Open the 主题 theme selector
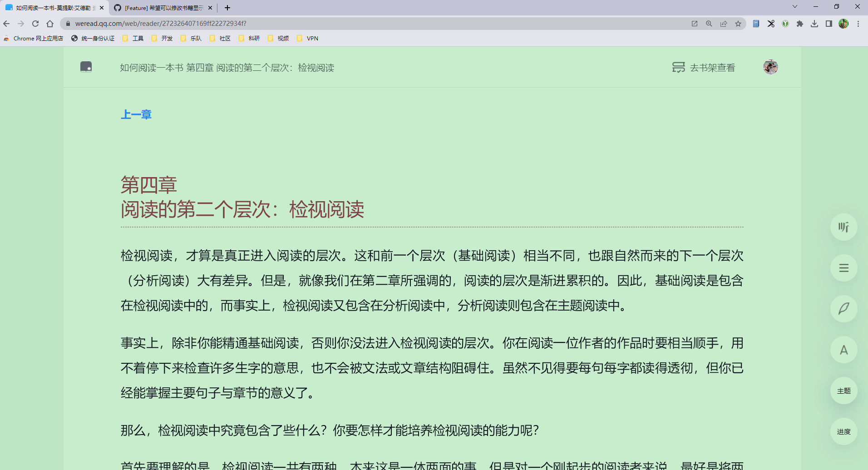This screenshot has width=868, height=470. 843,391
